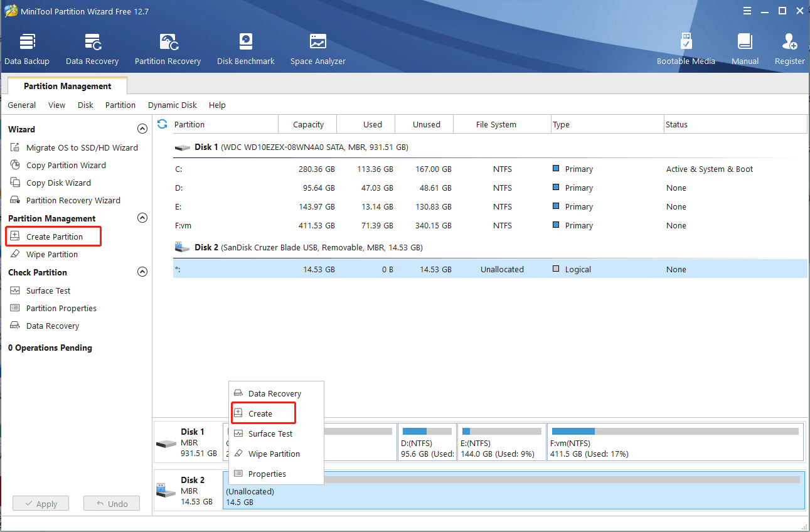Screen dimensions: 810x532
Task: Select the Disk 2 USB icon in the disk map
Action: [166, 491]
